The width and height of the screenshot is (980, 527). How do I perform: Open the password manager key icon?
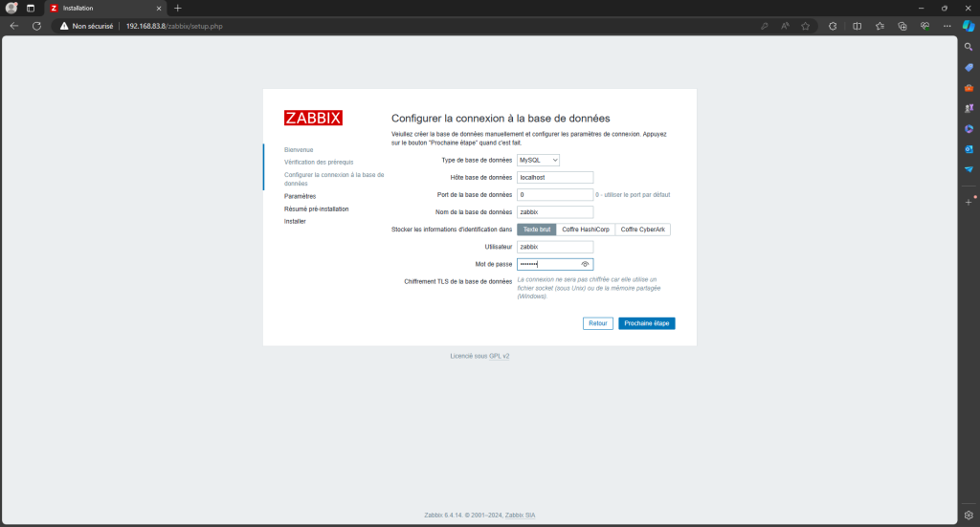[764, 26]
